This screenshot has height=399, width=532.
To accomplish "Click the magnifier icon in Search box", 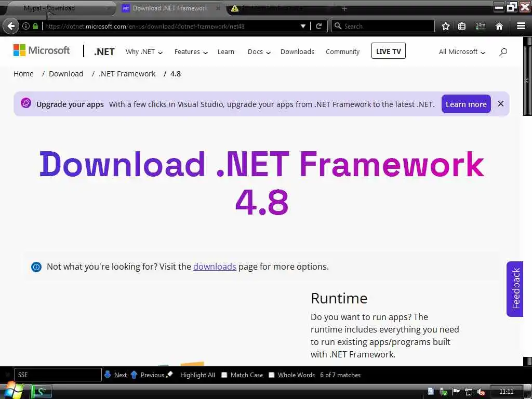I will pos(338,26).
